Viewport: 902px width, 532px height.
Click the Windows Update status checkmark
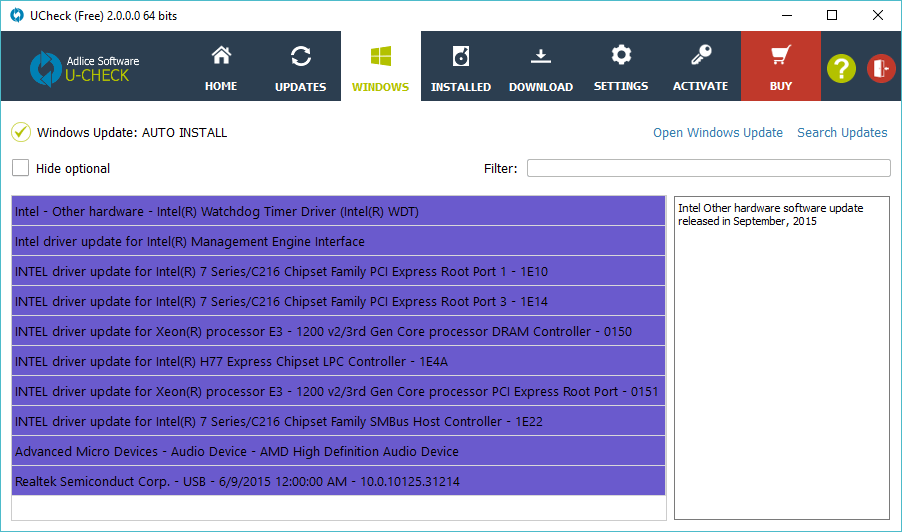coord(21,132)
